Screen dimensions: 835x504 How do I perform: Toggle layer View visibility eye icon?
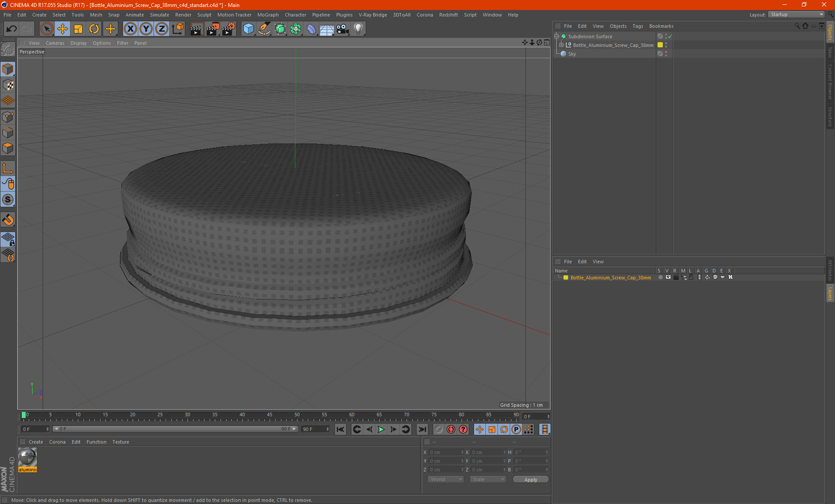tap(668, 277)
